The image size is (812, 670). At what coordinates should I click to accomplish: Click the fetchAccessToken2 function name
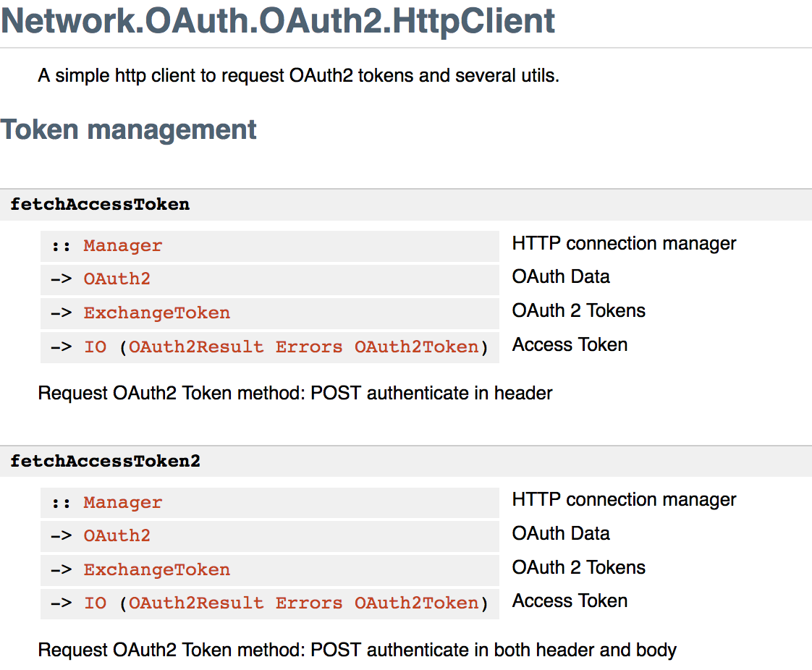pyautogui.click(x=105, y=461)
